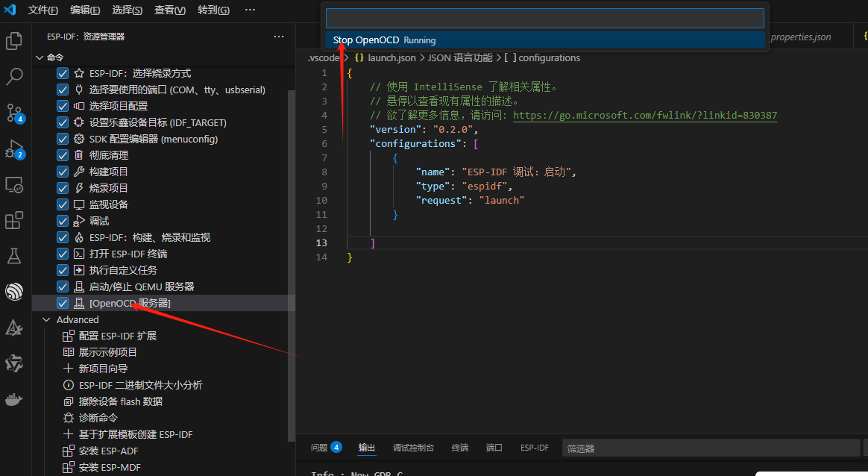This screenshot has width=868, height=476.
Task: Toggle checkbox for [OpenOCD 服务器]
Action: click(63, 303)
